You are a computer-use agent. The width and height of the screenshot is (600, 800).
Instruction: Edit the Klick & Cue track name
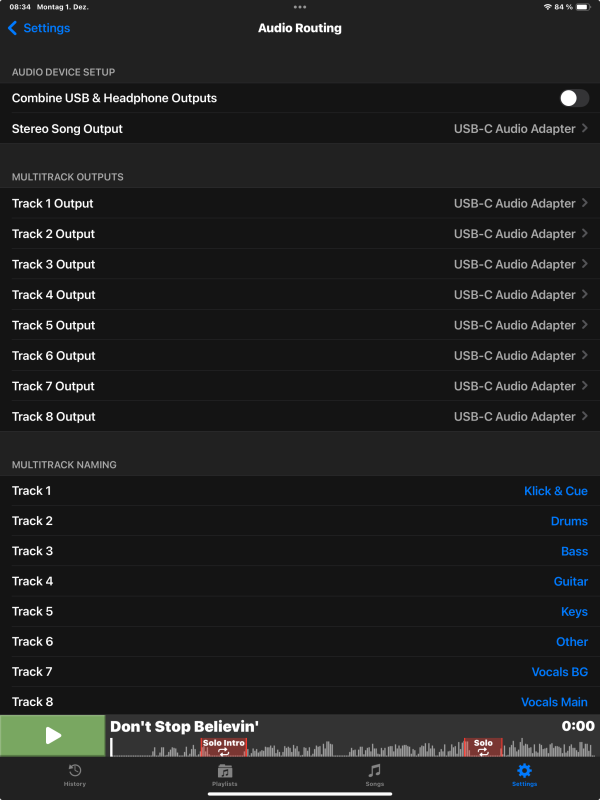[x=555, y=491]
